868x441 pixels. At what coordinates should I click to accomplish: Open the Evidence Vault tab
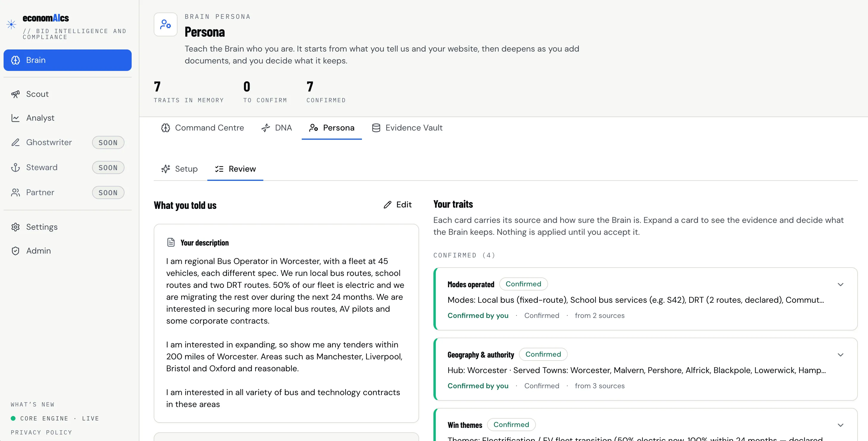click(x=407, y=128)
